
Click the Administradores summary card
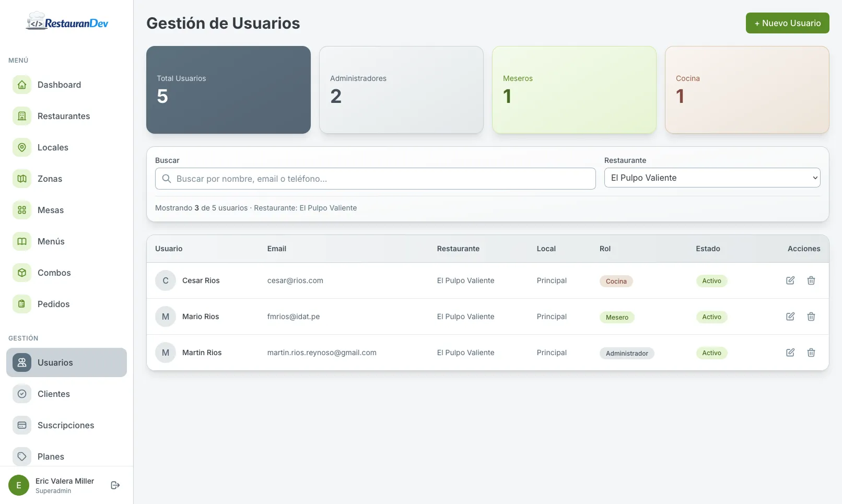(401, 90)
